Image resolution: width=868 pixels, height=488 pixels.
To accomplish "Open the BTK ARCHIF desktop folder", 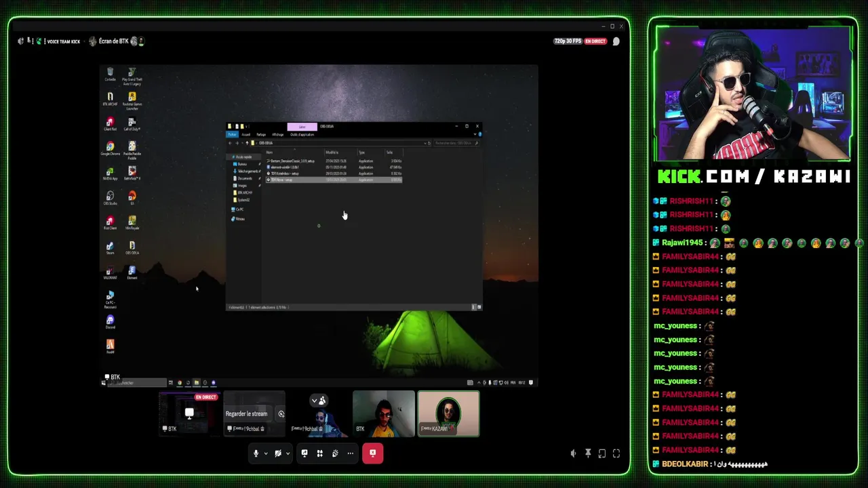I will pos(110,99).
